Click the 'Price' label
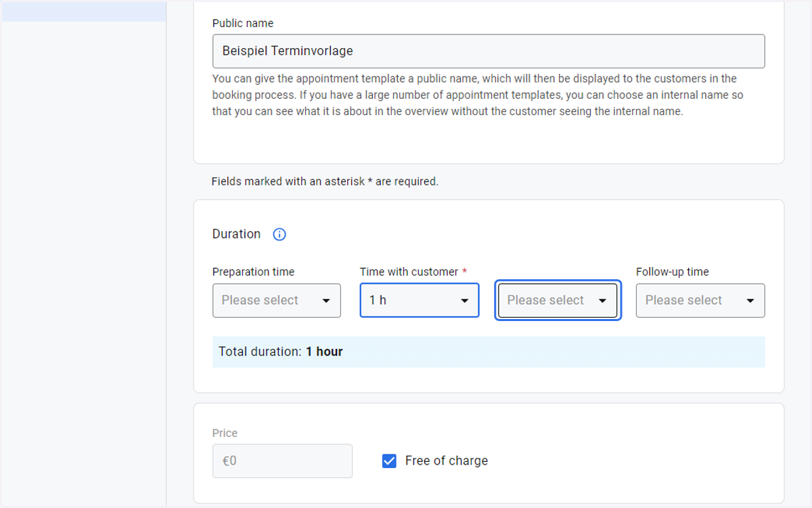Viewport: 812px width, 508px height. [225, 433]
